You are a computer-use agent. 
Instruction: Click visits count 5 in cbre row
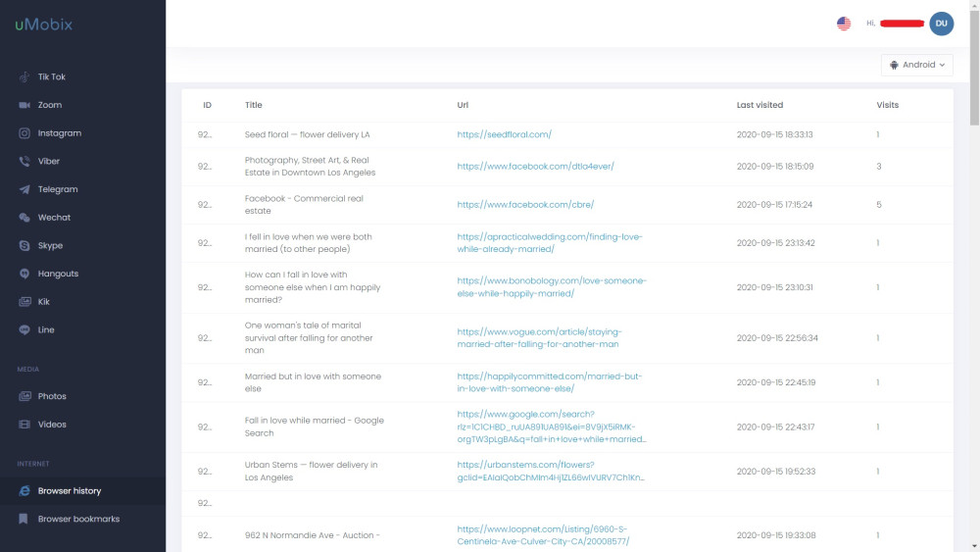pos(879,204)
